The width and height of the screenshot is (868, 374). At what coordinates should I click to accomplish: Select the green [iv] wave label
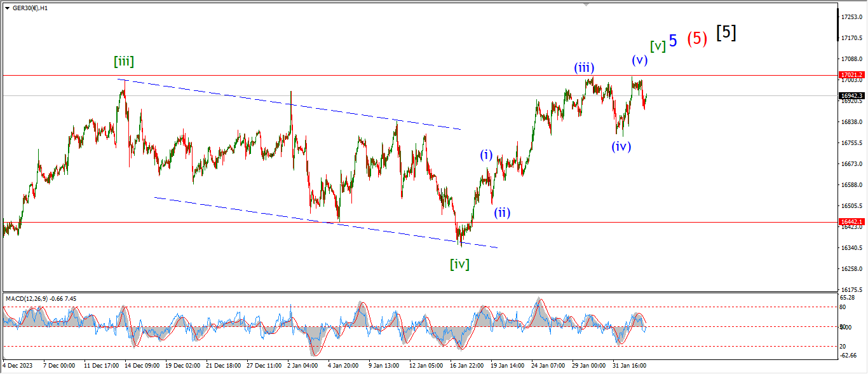click(x=459, y=264)
